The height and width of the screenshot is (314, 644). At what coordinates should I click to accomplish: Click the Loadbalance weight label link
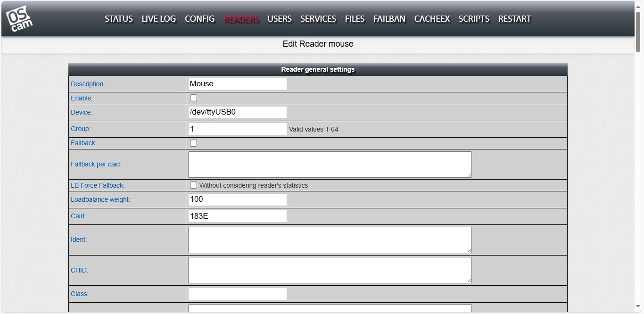[100, 199]
